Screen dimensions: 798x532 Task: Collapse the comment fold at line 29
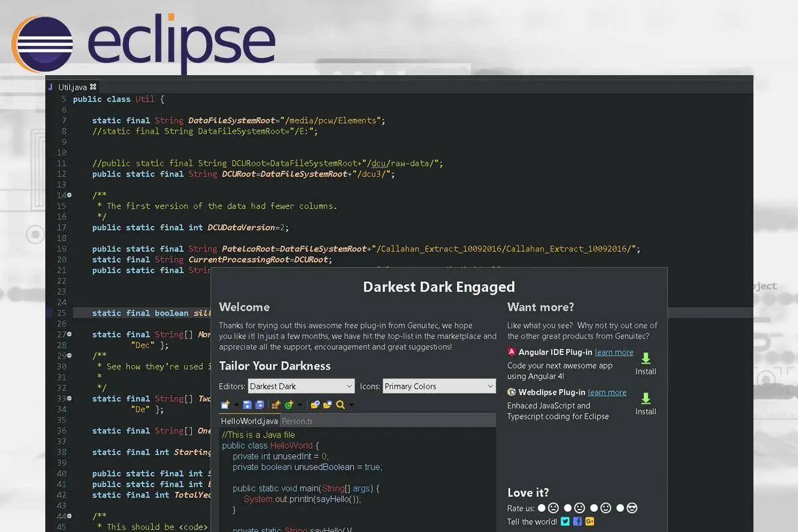68,356
